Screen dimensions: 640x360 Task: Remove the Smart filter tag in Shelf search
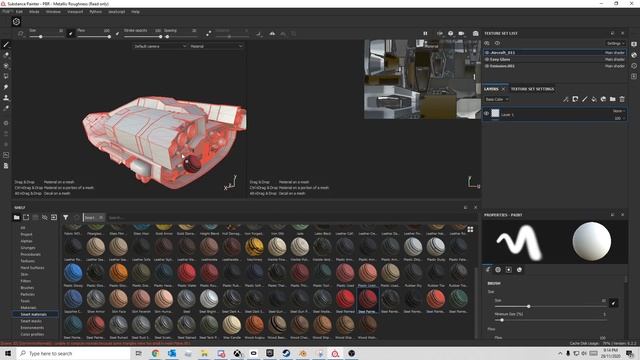[x=101, y=218]
